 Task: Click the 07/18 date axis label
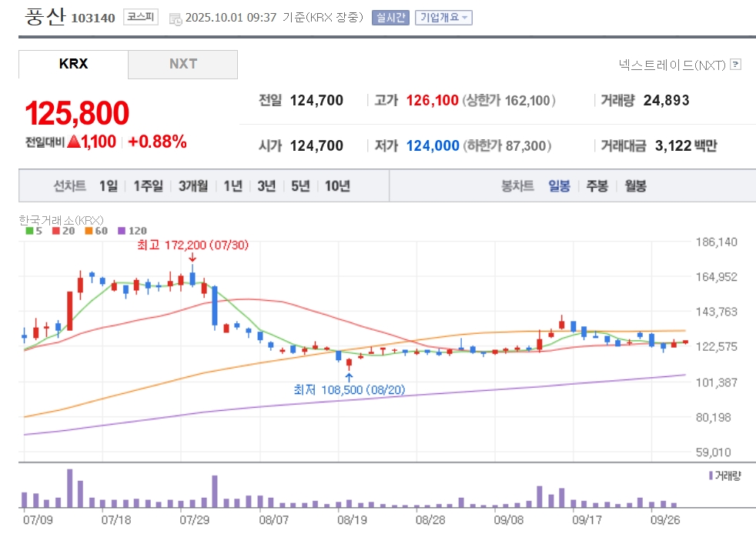pos(115,520)
